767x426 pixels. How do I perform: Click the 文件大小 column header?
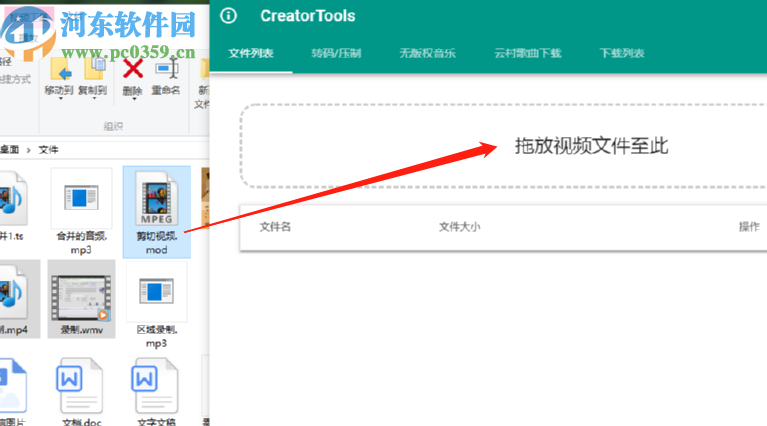pyautogui.click(x=459, y=227)
